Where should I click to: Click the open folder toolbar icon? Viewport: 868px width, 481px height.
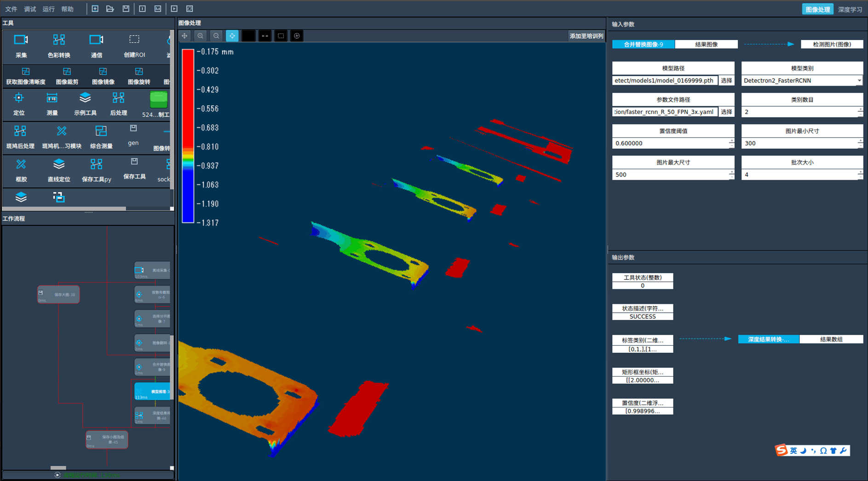tap(110, 9)
